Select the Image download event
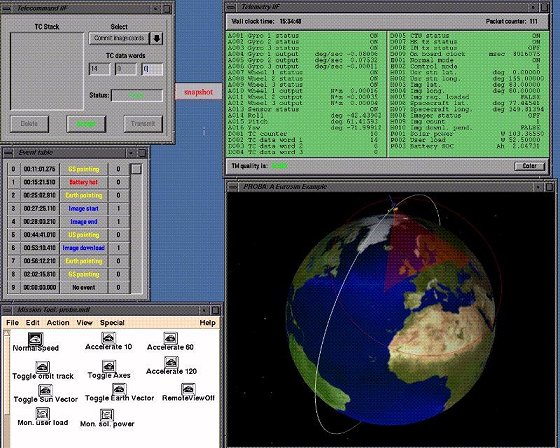This screenshot has height=448, width=560. pos(84,248)
